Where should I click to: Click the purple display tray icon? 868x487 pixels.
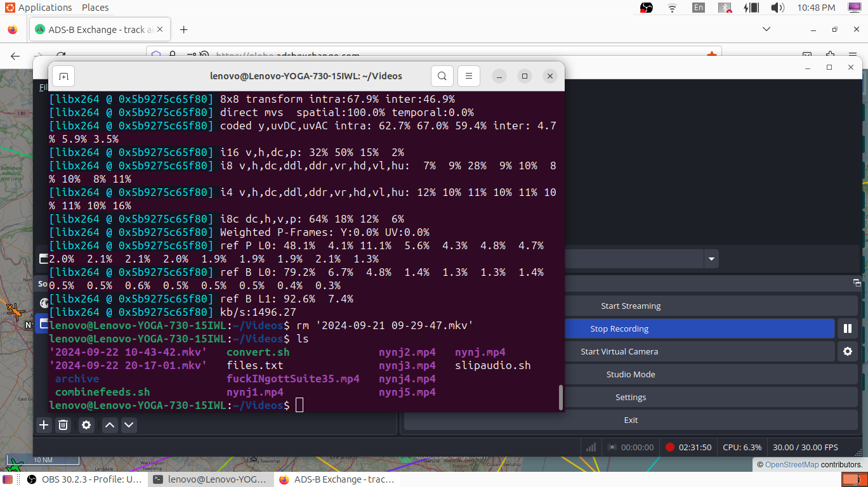point(855,8)
